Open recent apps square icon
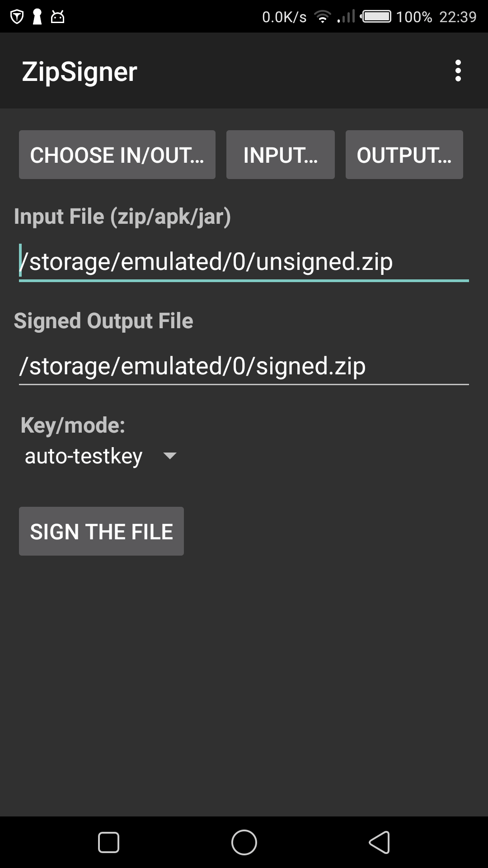The height and width of the screenshot is (868, 488). click(x=108, y=842)
